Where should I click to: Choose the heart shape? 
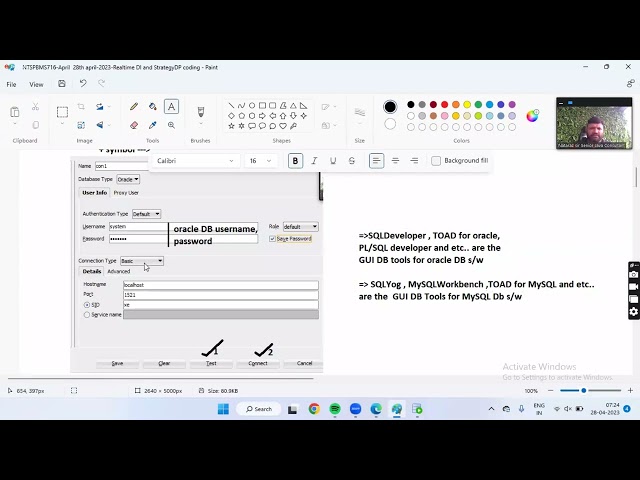(283, 126)
